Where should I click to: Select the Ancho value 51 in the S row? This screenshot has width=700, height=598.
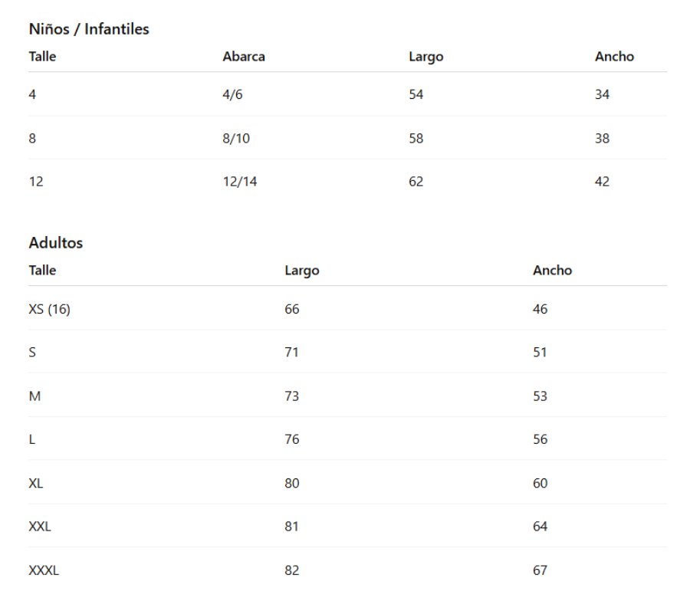tap(541, 353)
